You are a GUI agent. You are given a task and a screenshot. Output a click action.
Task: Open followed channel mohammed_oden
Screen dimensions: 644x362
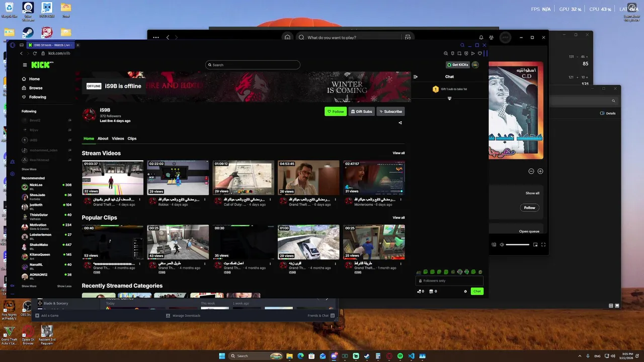coord(46,150)
